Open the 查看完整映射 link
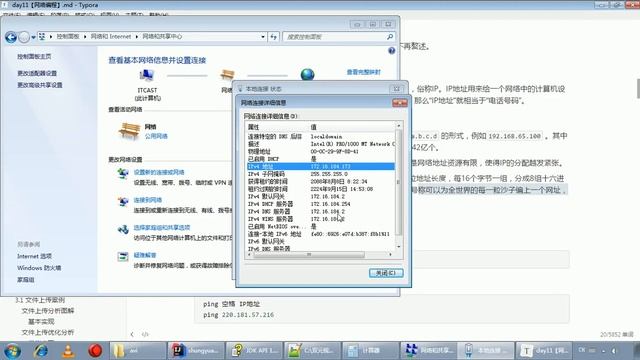Image resolution: width=640 pixels, height=360 pixels. point(364,72)
